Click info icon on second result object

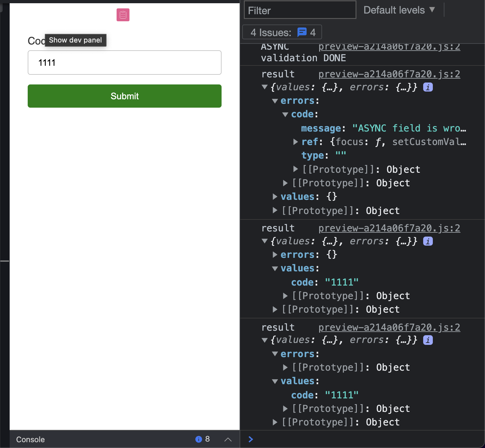coord(428,241)
